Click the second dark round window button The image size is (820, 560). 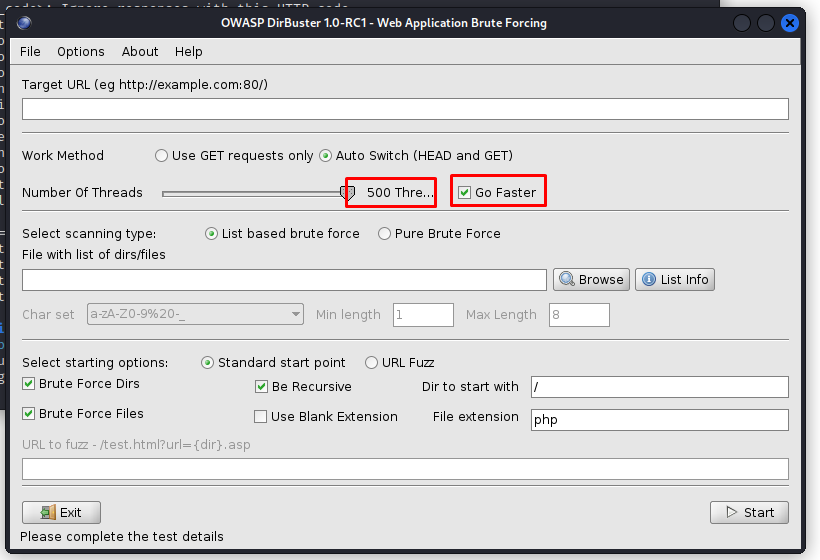pos(766,23)
